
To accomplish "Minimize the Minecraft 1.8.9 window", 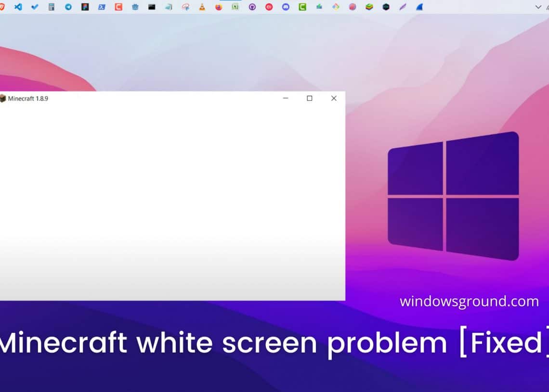I will click(286, 98).
